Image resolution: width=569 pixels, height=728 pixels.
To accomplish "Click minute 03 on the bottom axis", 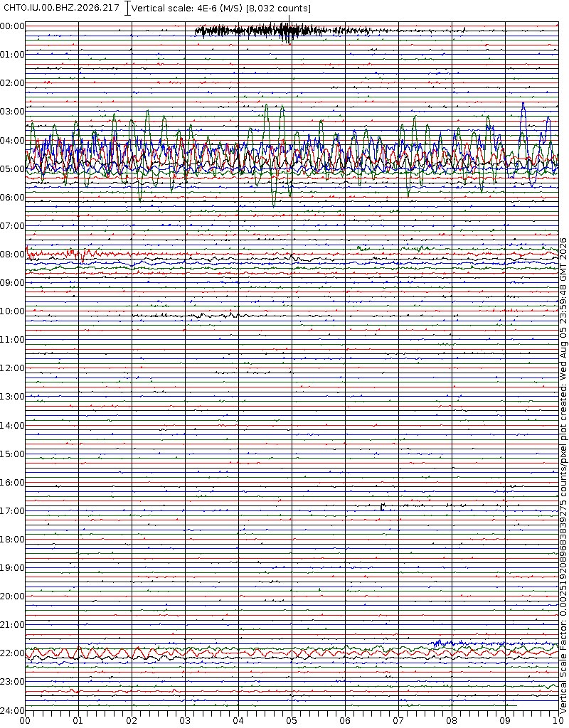I will pos(186,722).
